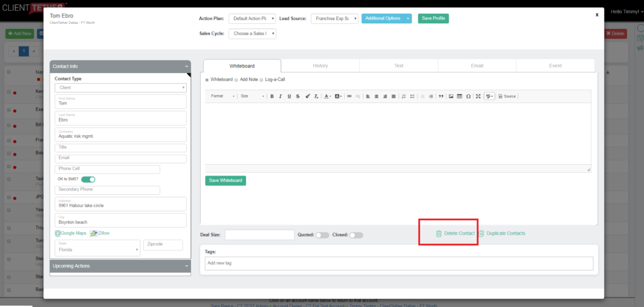Screen dimensions: 644x307
Task: Select the Log-a-Call radio option
Action: (x=261, y=80)
